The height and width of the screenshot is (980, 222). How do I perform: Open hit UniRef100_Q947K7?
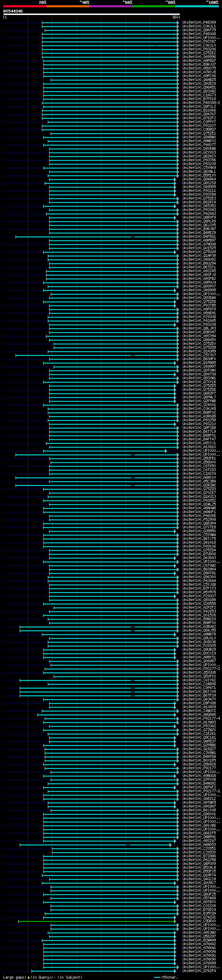coord(199,114)
